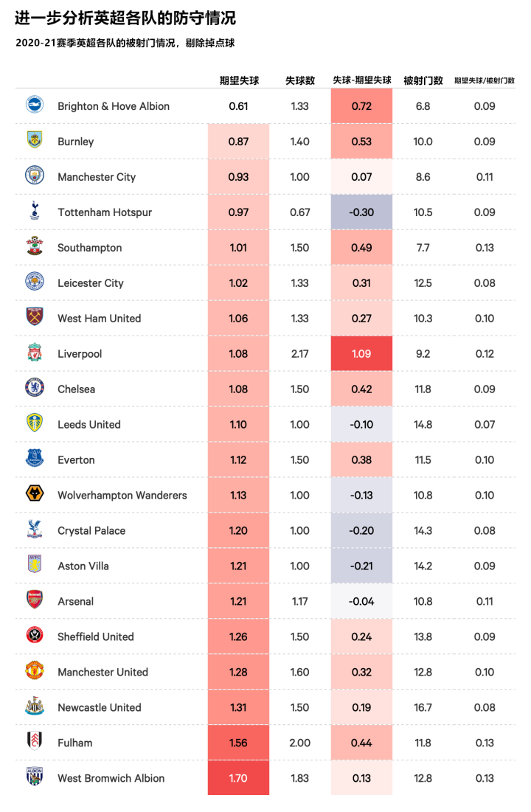Click Liverpool's dark red 1.09 cell
Image resolution: width=531 pixels, height=812 pixels.
pyautogui.click(x=361, y=354)
